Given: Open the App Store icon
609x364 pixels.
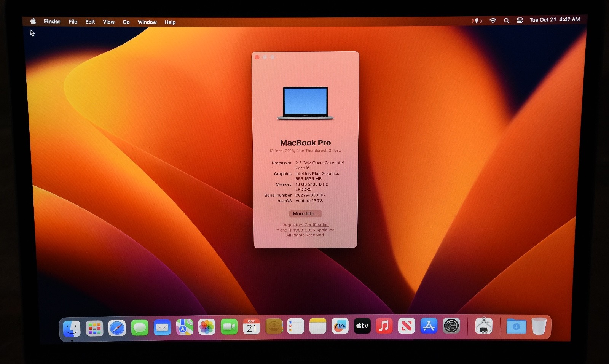Looking at the screenshot, I should [x=429, y=326].
